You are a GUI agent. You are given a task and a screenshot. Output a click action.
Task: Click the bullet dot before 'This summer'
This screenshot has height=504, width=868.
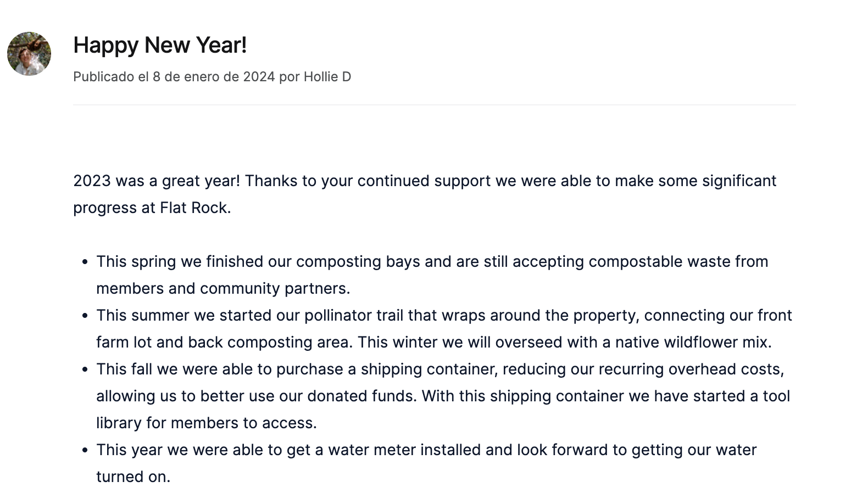[x=85, y=316]
